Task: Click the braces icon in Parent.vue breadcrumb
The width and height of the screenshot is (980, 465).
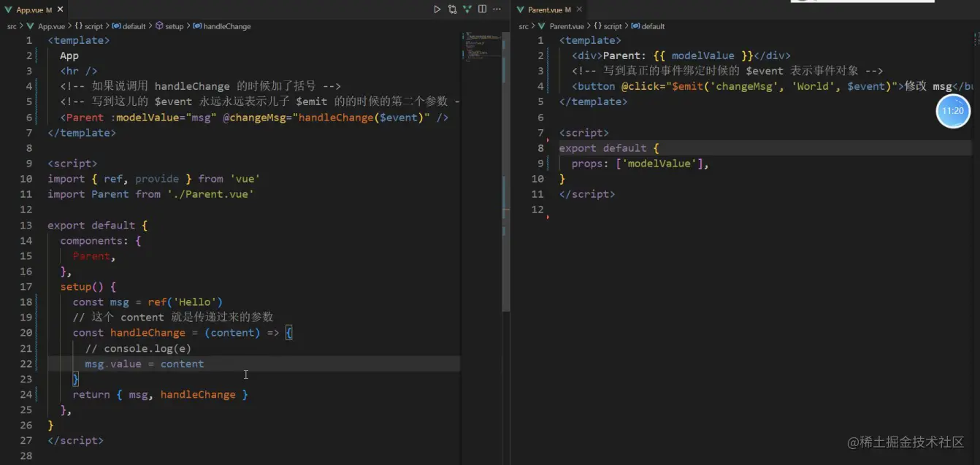Action: [597, 26]
